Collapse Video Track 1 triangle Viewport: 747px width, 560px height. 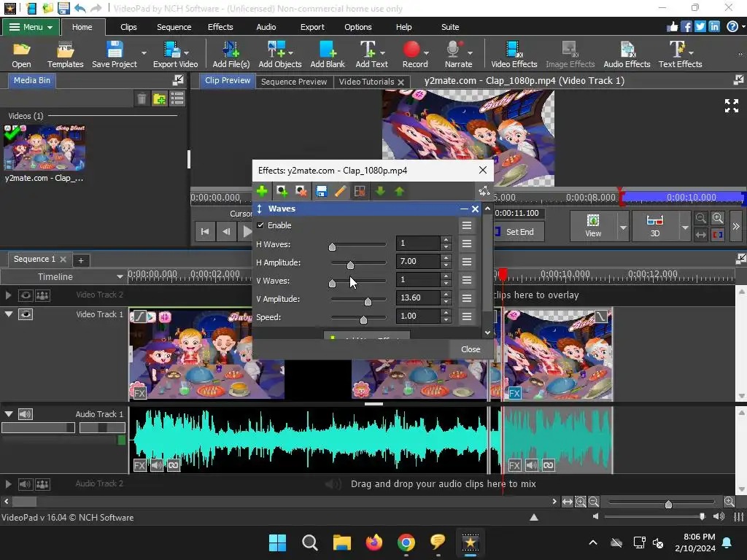click(9, 314)
